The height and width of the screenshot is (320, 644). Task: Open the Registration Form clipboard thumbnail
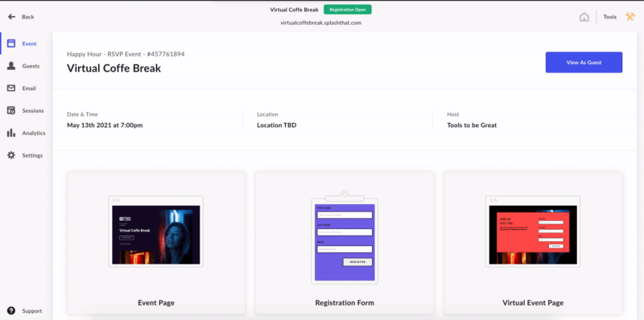pyautogui.click(x=345, y=237)
